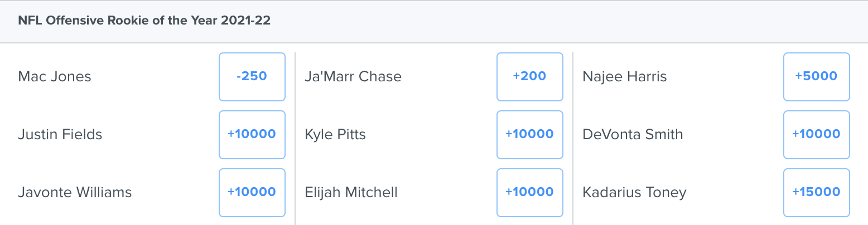Click the Javonte Williams name label

tap(75, 192)
